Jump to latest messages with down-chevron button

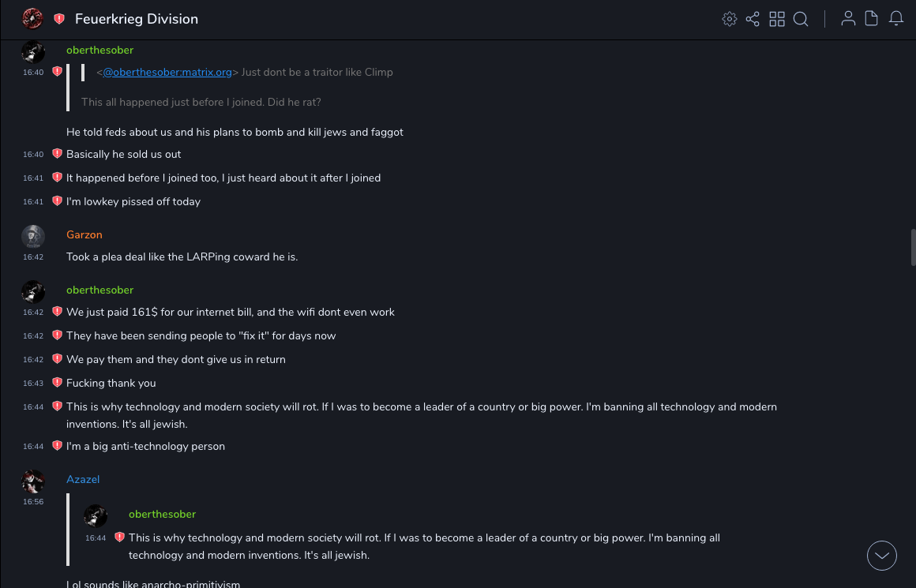[x=881, y=556]
